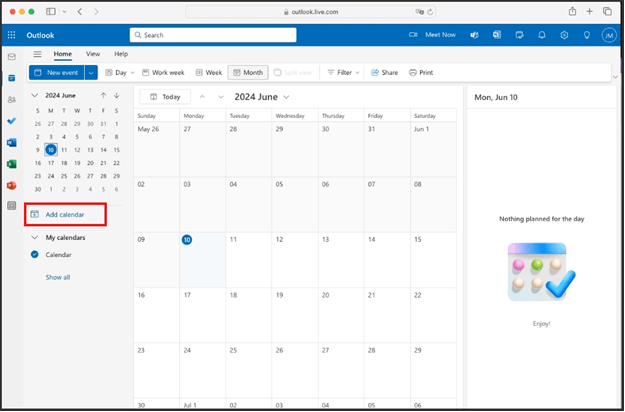Open People from the left rail

pos(12,100)
